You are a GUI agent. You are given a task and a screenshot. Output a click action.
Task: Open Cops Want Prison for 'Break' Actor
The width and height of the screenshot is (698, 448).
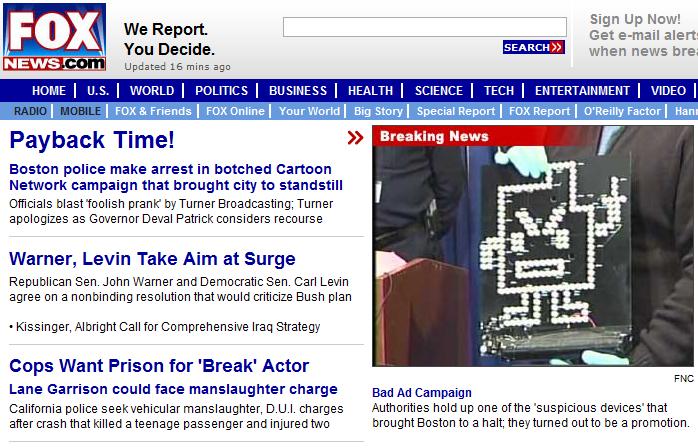pyautogui.click(x=159, y=366)
